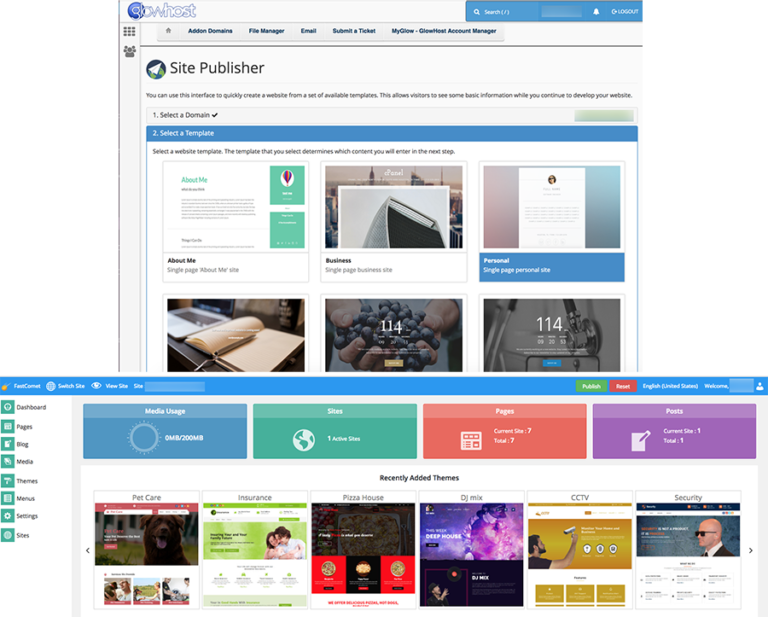768x617 pixels.
Task: Open the user manager people icon
Action: [x=129, y=51]
